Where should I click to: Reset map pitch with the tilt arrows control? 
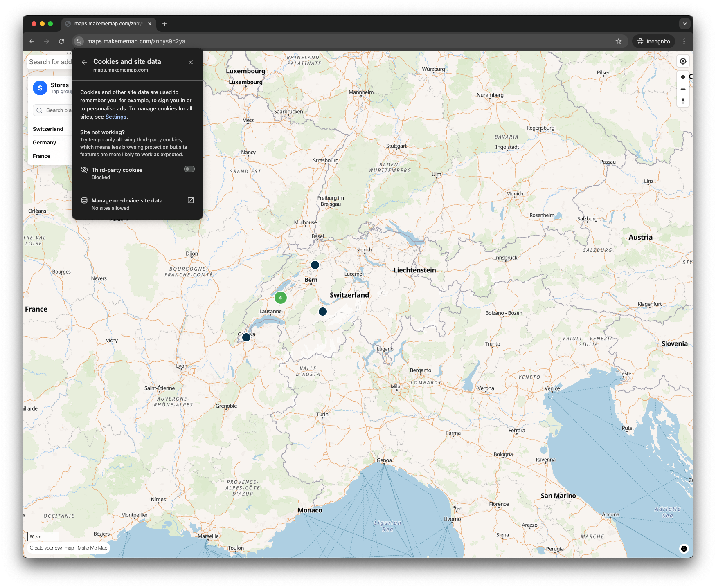(683, 101)
